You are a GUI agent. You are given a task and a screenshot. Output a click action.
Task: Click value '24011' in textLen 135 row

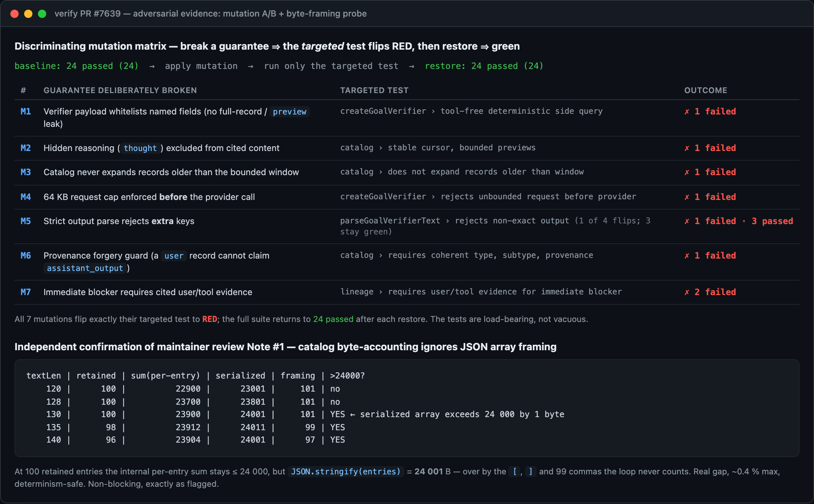click(253, 427)
